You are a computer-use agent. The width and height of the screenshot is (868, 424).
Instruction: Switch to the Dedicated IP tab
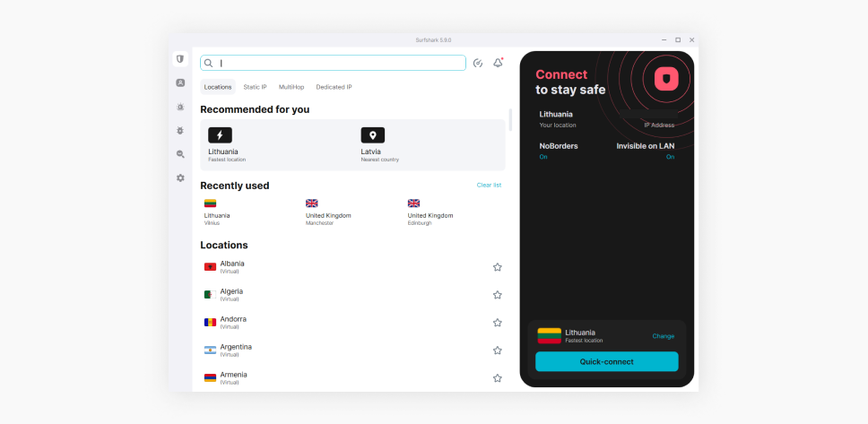pyautogui.click(x=334, y=87)
